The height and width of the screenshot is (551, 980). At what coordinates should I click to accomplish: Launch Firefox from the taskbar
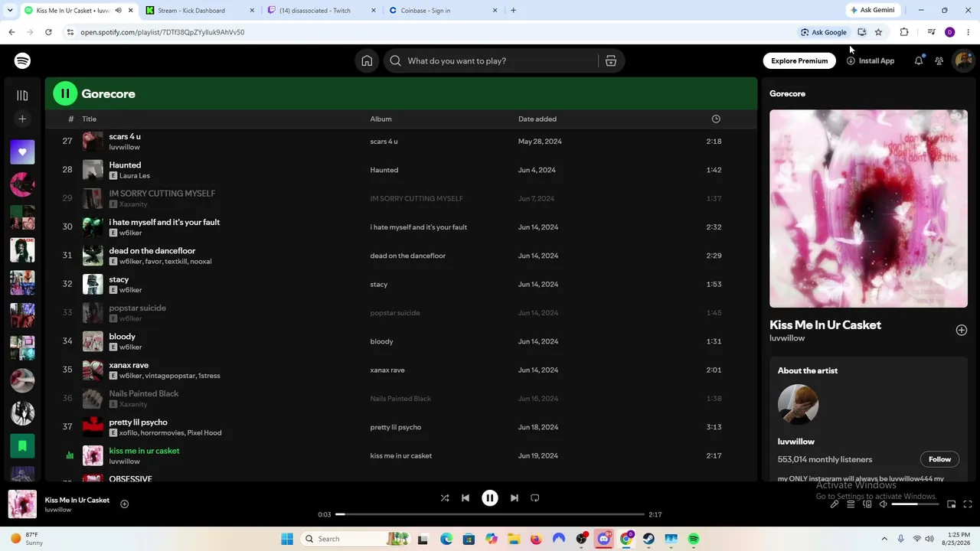coord(536,539)
